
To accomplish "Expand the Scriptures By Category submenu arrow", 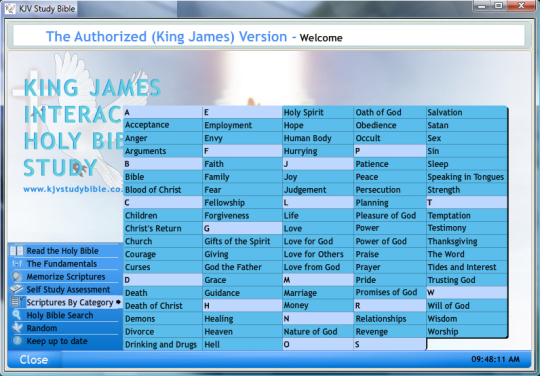I will tap(118, 302).
